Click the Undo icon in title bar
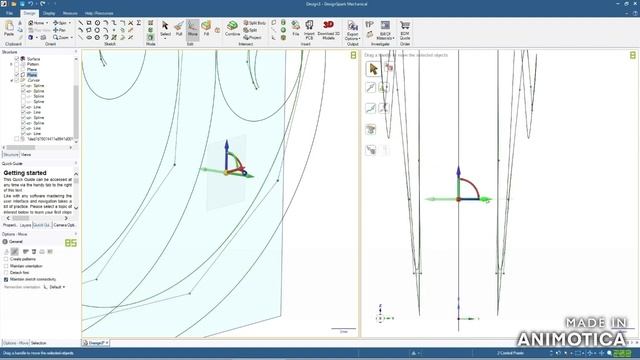The width and height of the screenshot is (640, 360). [x=31, y=4]
